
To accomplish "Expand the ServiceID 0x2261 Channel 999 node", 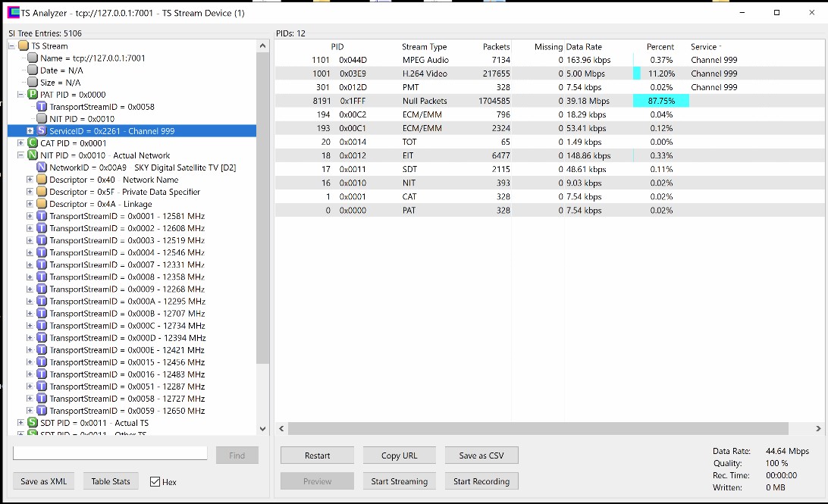I will pyautogui.click(x=30, y=131).
